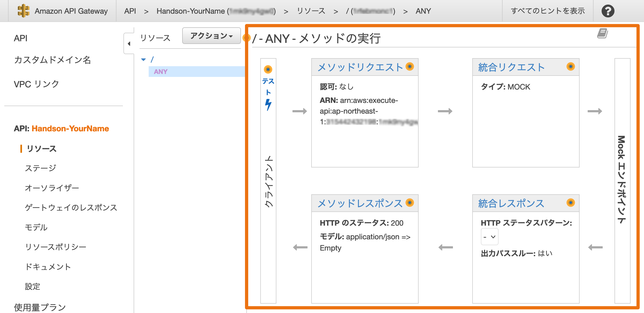The image size is (644, 313).
Task: Open the documentation book icon
Action: 602,33
